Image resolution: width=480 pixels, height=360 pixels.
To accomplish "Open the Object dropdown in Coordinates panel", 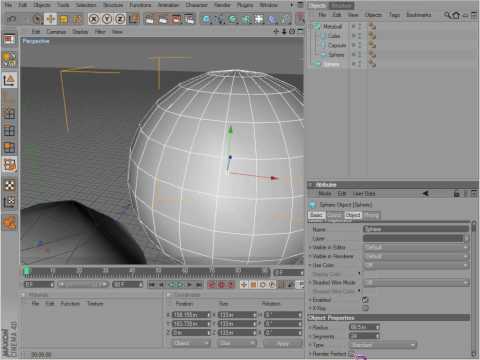I will point(191,343).
